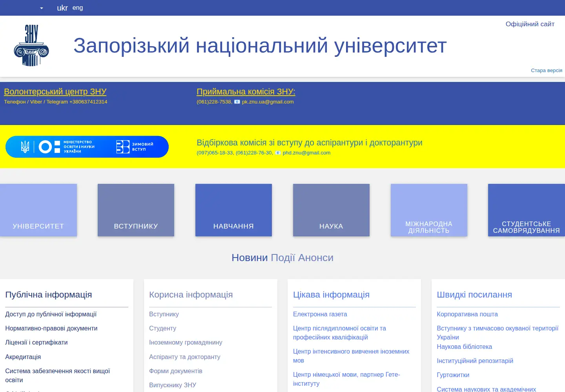This screenshot has height=392, width=565.
Task: Select the Новини tab
Action: [x=250, y=258]
